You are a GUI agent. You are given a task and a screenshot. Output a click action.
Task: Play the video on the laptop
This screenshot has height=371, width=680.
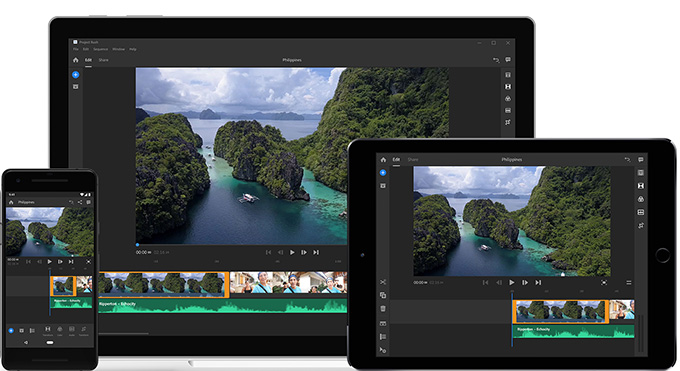[292, 252]
